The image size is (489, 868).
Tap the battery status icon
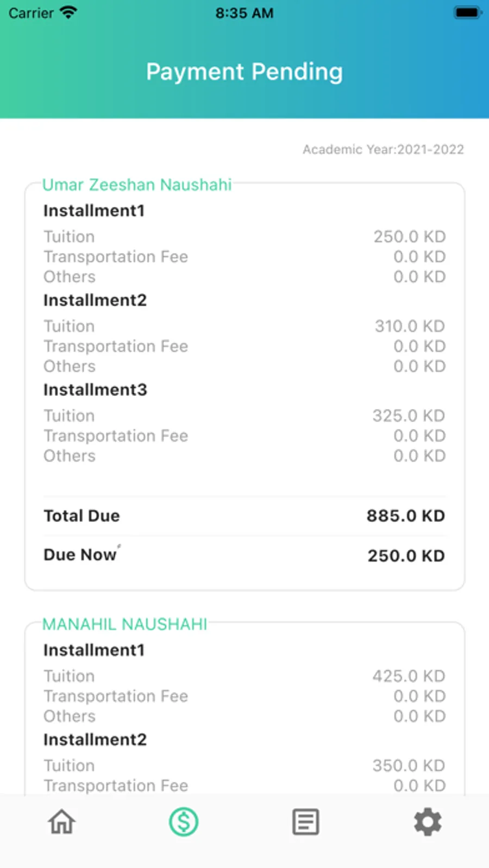(x=467, y=12)
